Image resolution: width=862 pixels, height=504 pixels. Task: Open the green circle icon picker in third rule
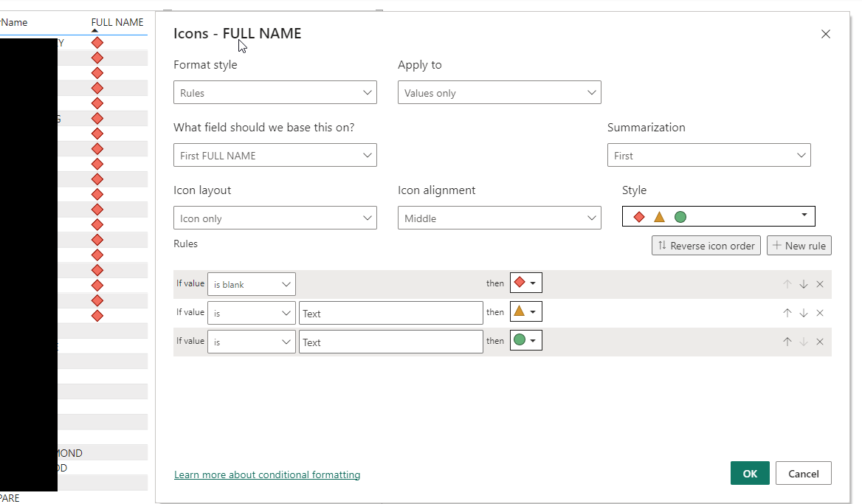pos(526,339)
